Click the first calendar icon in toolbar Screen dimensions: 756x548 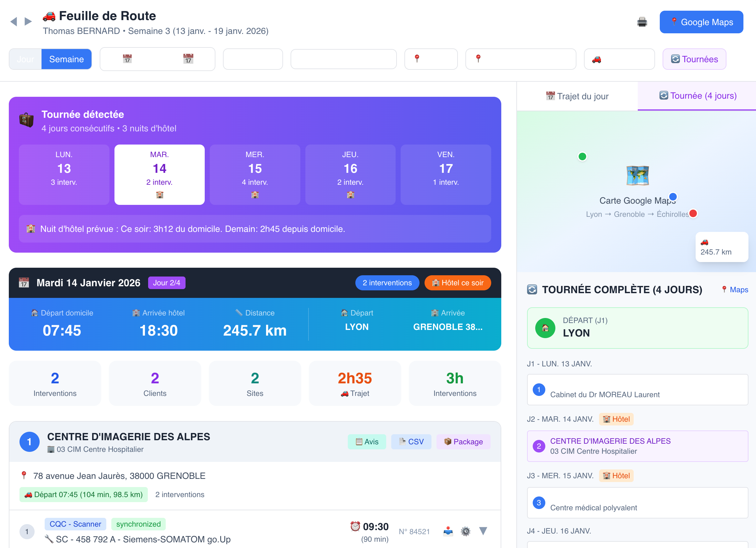pos(127,59)
